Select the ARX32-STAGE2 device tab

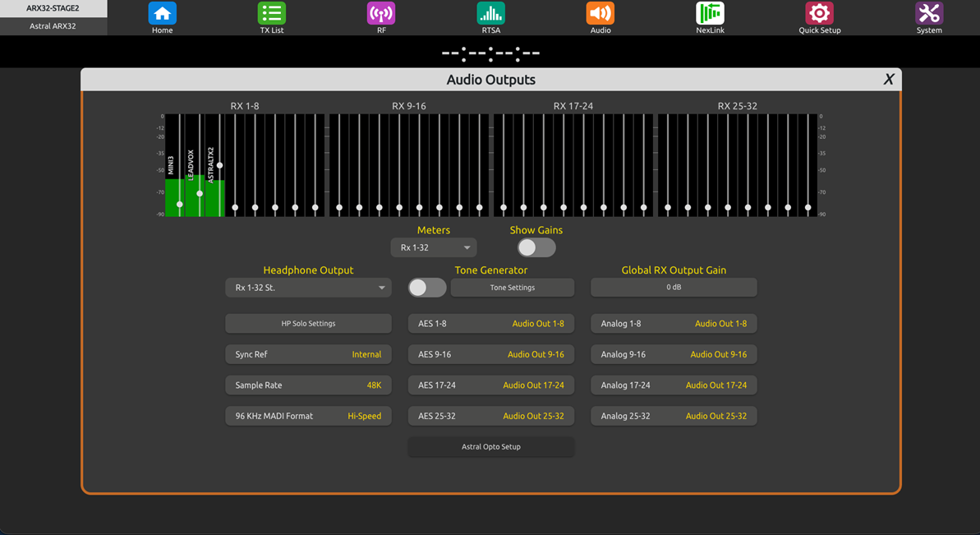click(x=53, y=8)
